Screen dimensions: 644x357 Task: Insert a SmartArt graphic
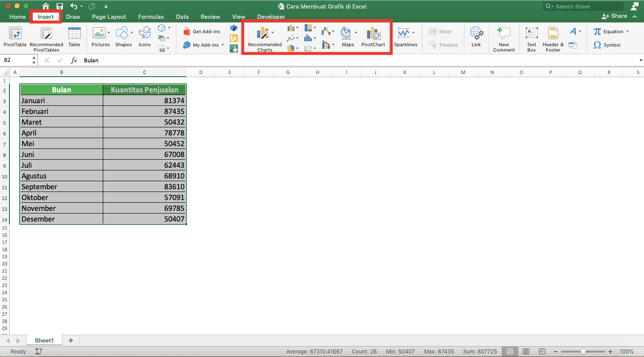tap(162, 39)
